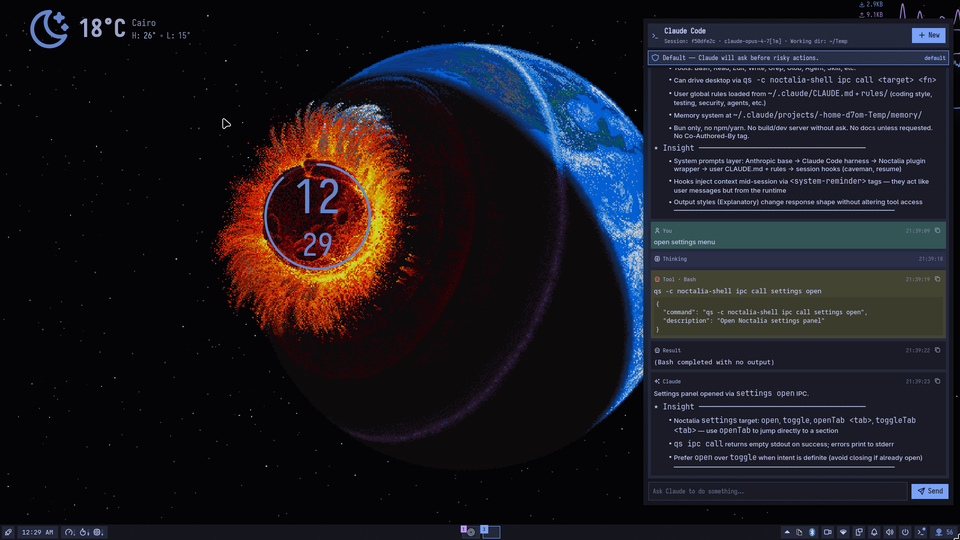Toggle the Bluetooth icon in tray

(x=812, y=532)
